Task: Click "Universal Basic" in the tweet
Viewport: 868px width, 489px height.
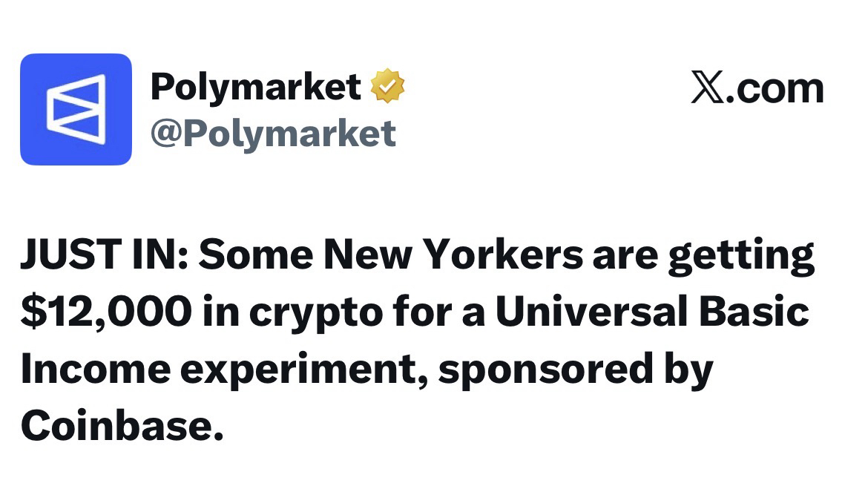Action: tap(652, 312)
